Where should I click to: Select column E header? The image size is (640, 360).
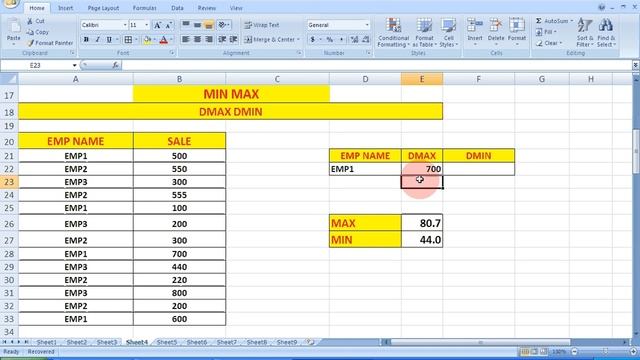pyautogui.click(x=422, y=79)
